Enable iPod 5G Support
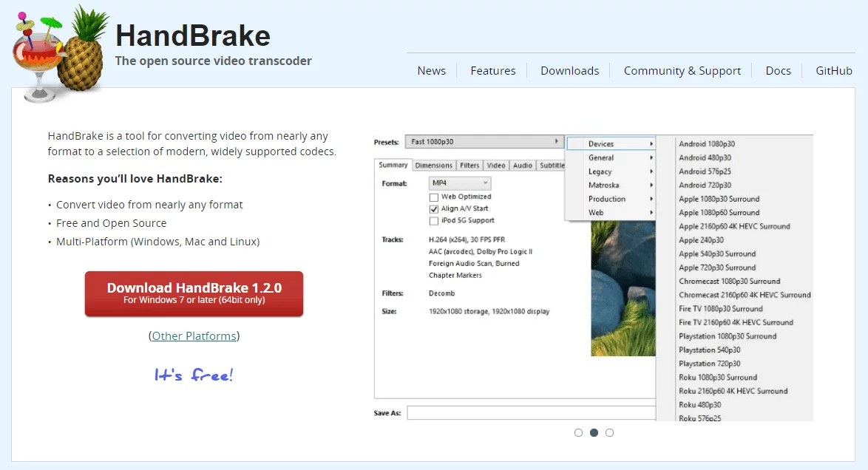Image resolution: width=868 pixels, height=470 pixels. [435, 219]
